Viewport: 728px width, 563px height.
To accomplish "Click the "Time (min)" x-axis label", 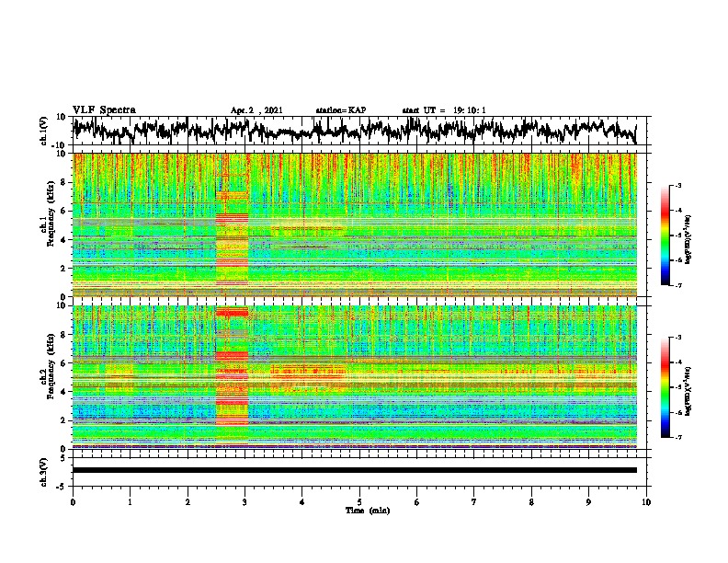I will tap(368, 511).
